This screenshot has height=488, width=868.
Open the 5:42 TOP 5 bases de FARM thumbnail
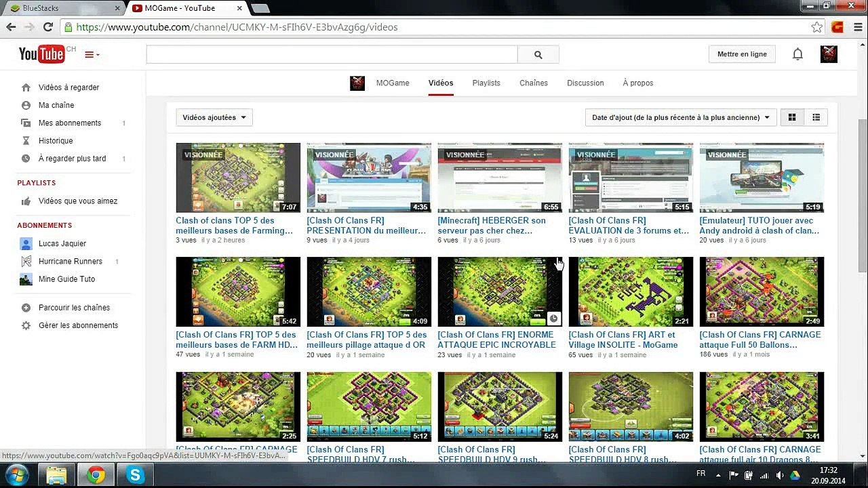238,291
